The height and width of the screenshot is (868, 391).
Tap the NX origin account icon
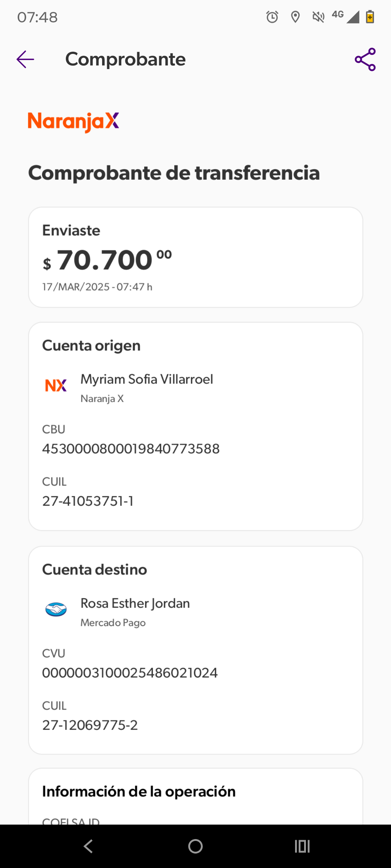56,386
